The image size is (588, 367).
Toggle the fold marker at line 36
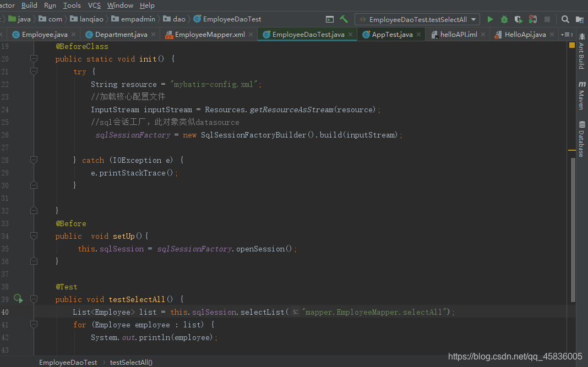(x=34, y=261)
